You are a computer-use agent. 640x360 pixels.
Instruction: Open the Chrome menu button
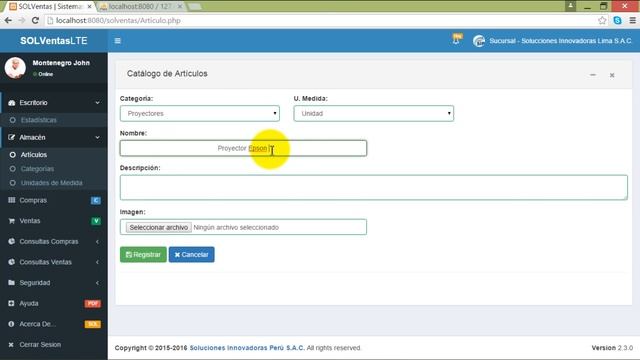[x=632, y=20]
